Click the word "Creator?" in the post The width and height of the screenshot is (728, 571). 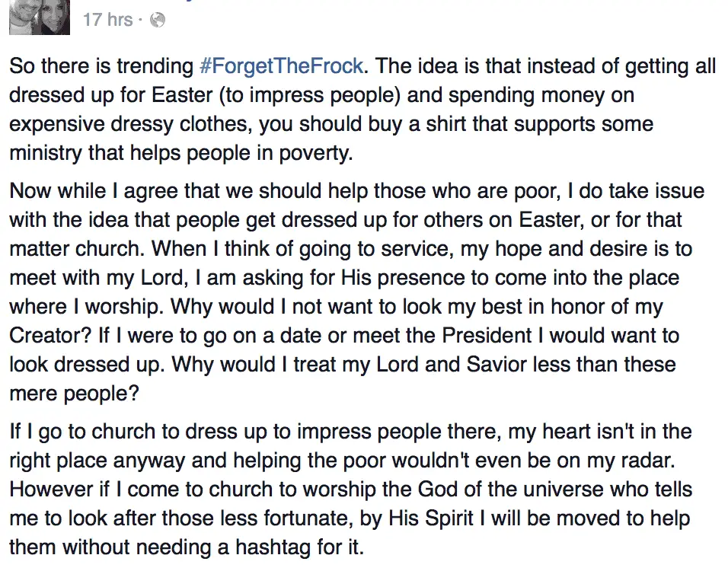pos(50,335)
